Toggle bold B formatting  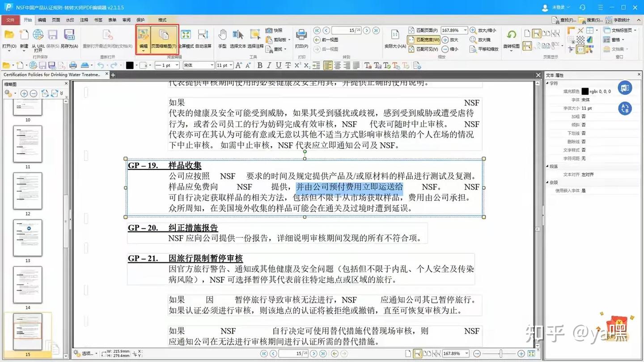click(x=260, y=65)
